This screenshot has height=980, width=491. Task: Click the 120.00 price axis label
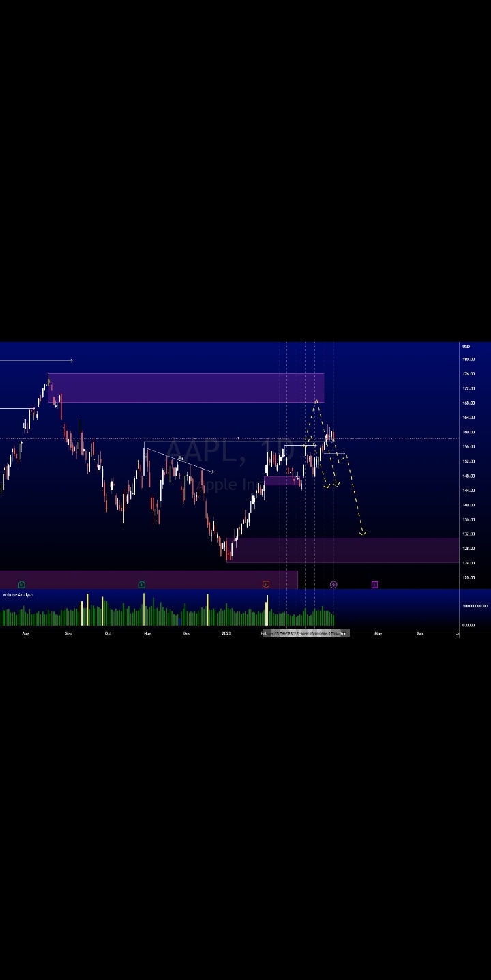point(468,577)
